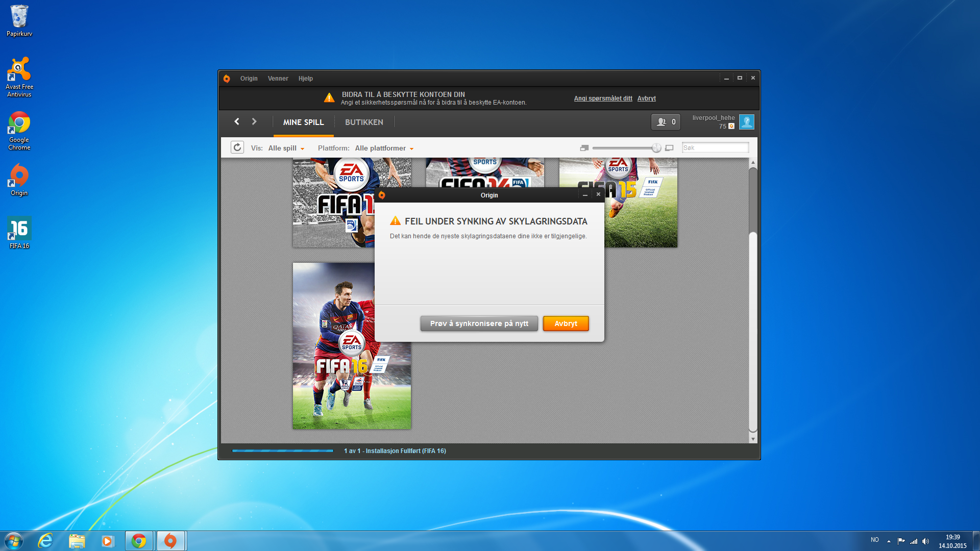Switch to Chrome in the taskbar

coord(139,541)
